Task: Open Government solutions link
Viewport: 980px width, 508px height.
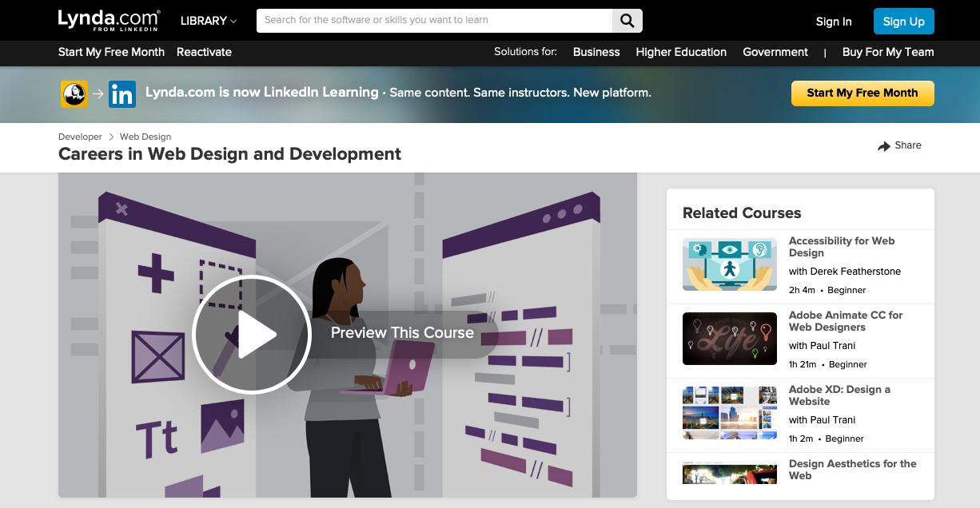Action: (775, 52)
